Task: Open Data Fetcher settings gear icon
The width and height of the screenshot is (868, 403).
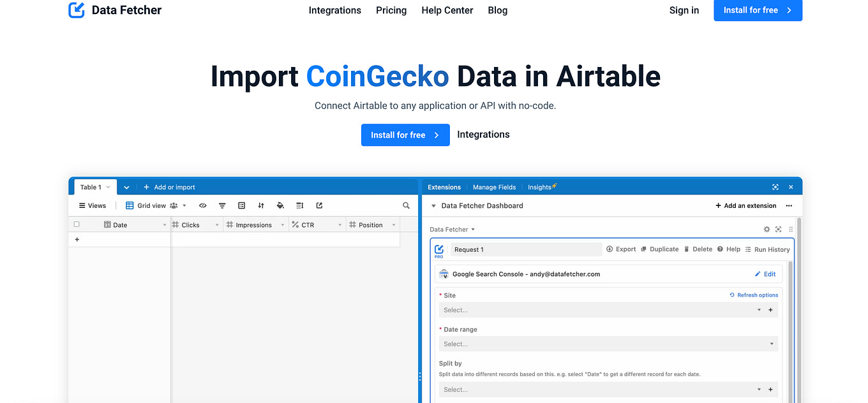Action: (x=767, y=230)
